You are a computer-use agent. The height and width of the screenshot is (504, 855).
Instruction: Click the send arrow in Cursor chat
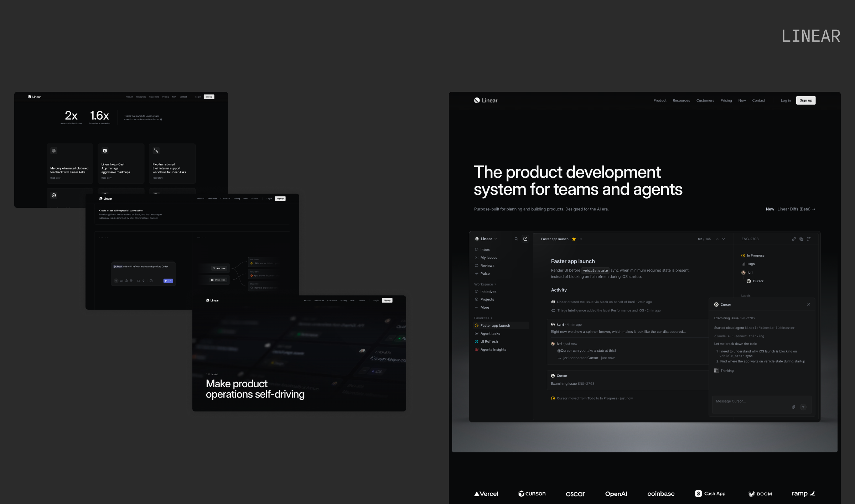pos(803,407)
